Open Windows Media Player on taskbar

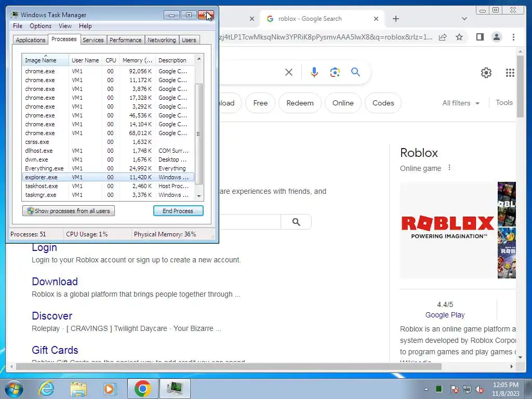(x=110, y=389)
